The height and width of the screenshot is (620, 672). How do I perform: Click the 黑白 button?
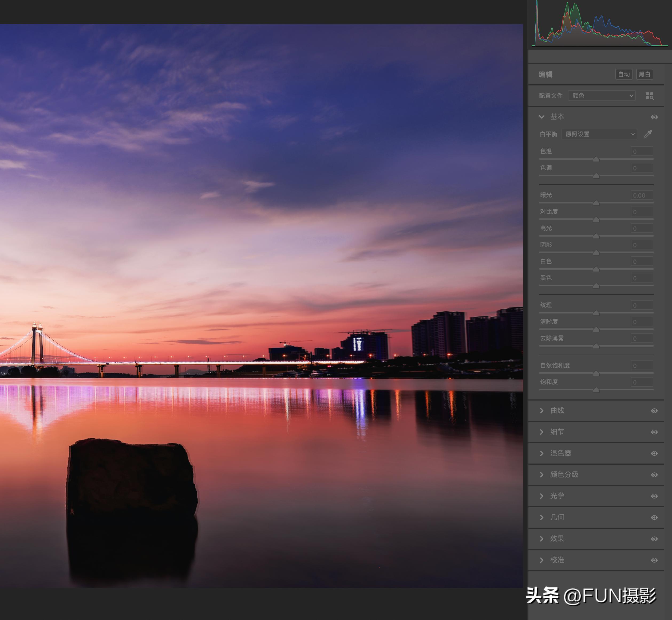tap(645, 74)
